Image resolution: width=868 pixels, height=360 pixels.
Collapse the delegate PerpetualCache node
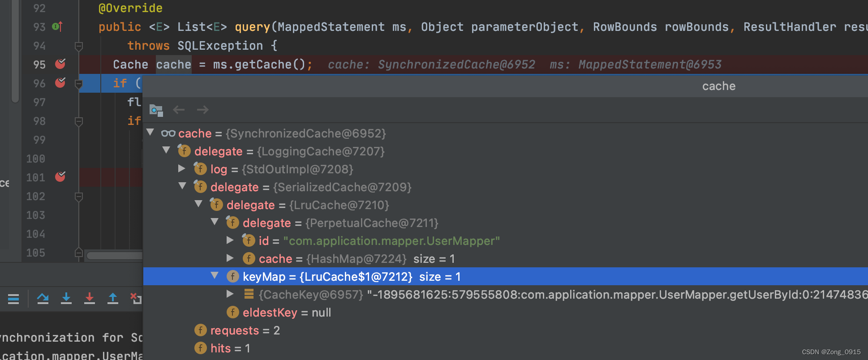click(215, 222)
